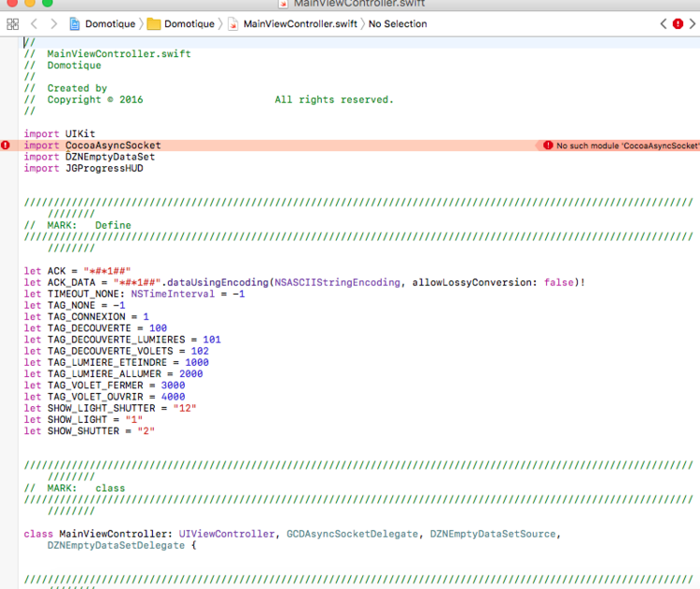Click '// MARK: class' comment
This screenshot has width=700, height=589.
[x=75, y=488]
